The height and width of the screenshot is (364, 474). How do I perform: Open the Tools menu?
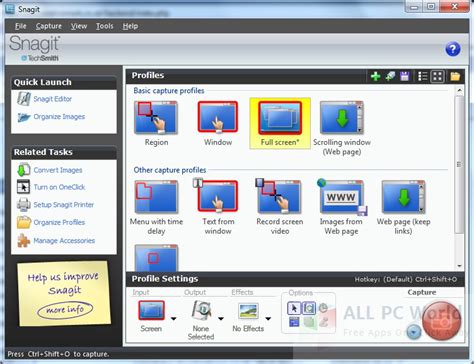[105, 26]
